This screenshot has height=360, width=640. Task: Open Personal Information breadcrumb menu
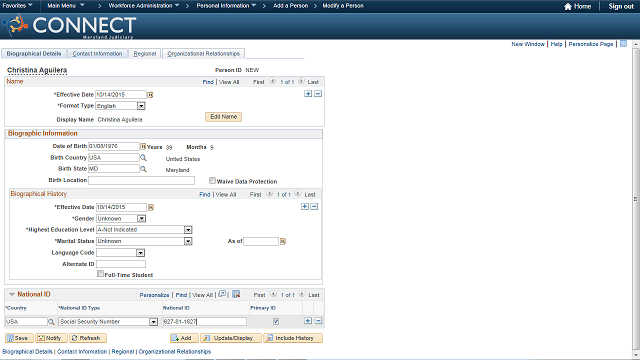226,6
